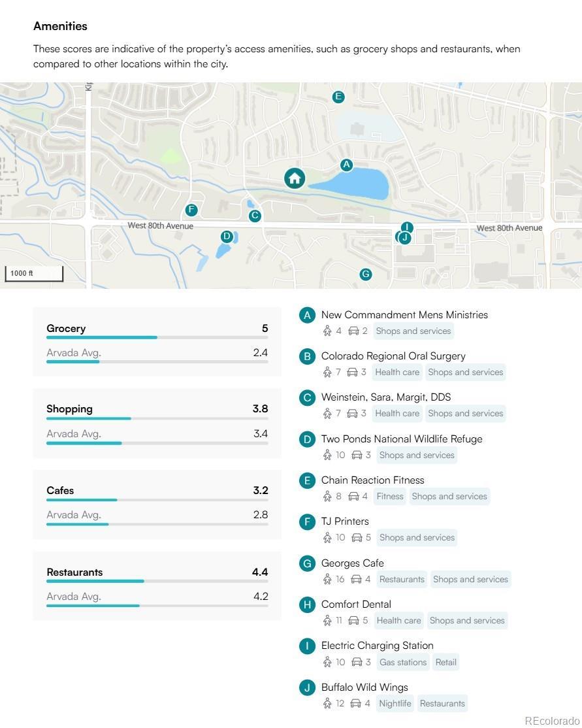Screen dimensions: 582x728
Task: Click the home marker on the map
Action: tap(295, 177)
